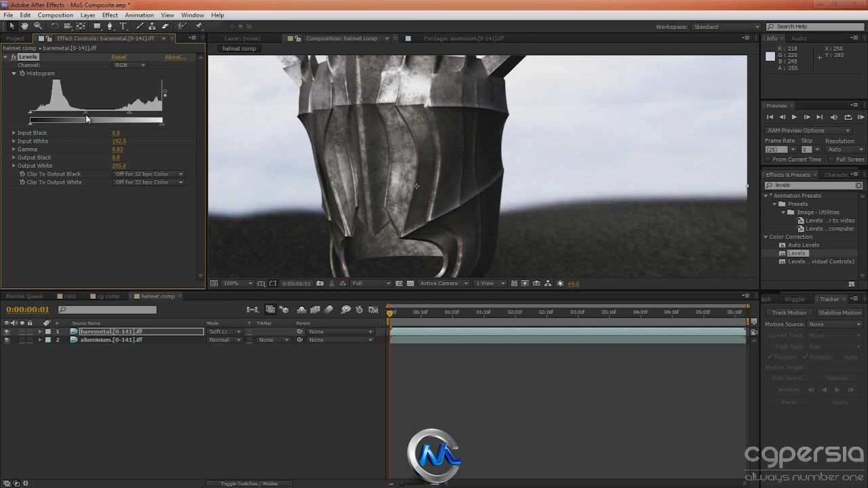The width and height of the screenshot is (868, 488).
Task: Enable Full Screen preview checkbox
Action: tap(831, 159)
